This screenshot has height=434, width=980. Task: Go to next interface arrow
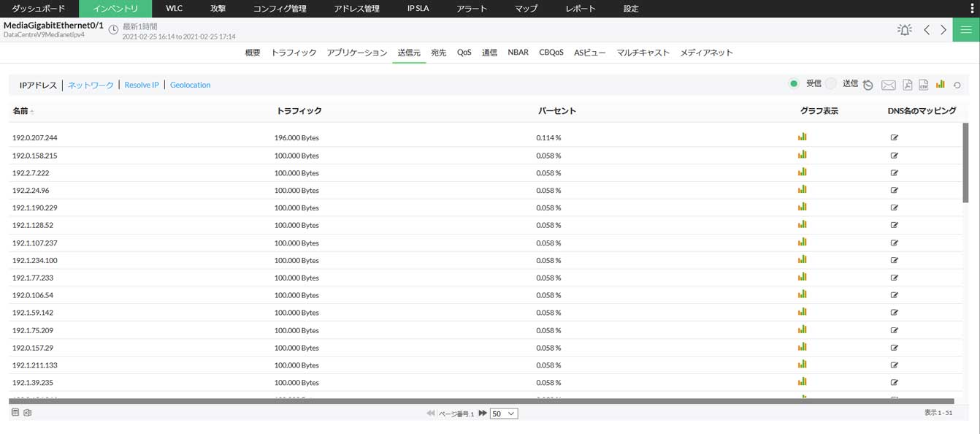point(943,30)
